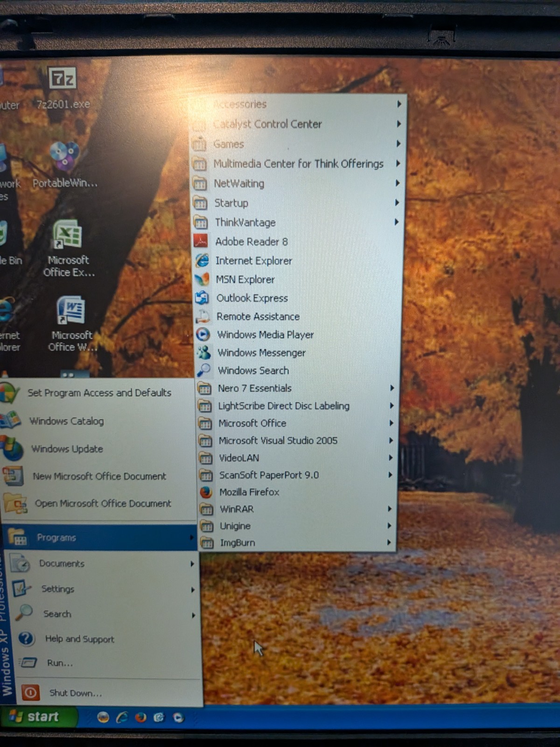Screen dimensions: 560x747
Task: Click the last Quick Launch icon on taskbar
Action: coord(178,717)
